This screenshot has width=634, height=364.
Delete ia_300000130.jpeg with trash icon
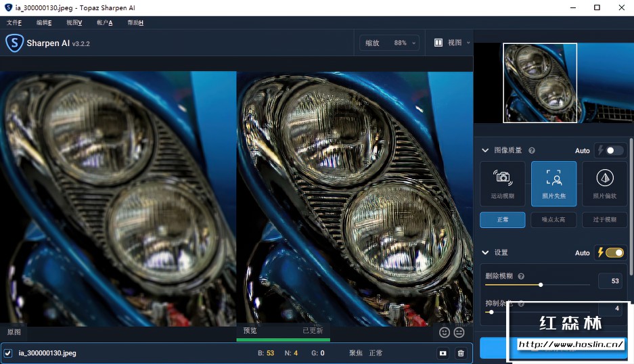461,353
